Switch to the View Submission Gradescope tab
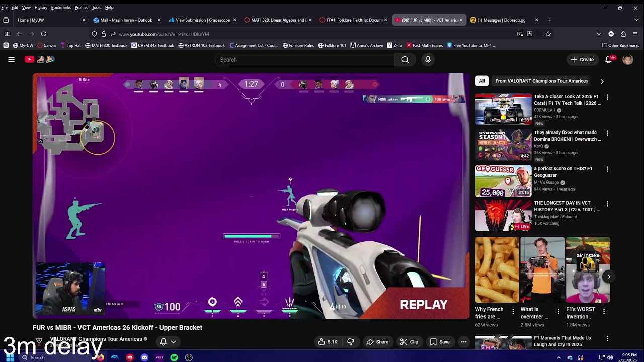This screenshot has width=644, height=362. coord(202,20)
